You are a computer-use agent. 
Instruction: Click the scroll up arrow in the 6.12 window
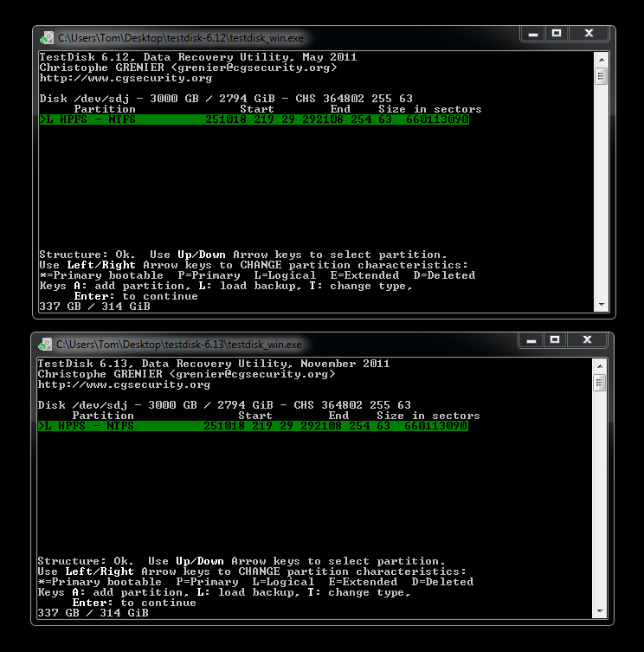point(601,59)
